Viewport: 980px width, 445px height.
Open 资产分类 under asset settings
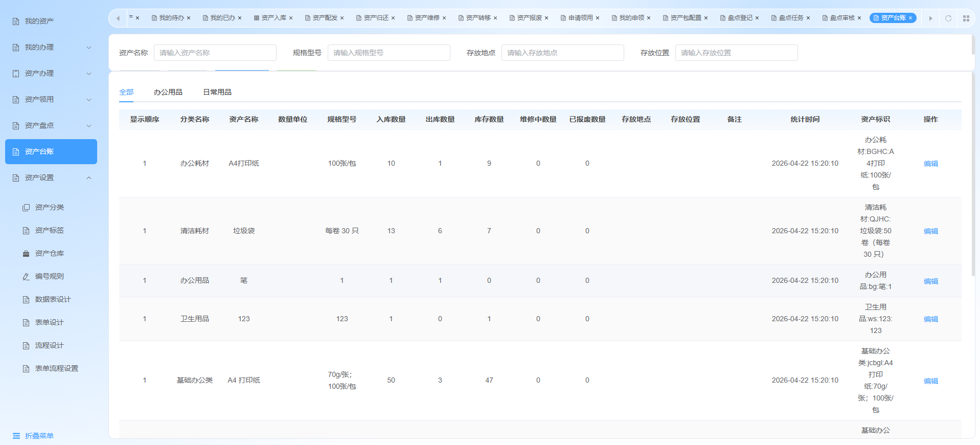coord(50,208)
